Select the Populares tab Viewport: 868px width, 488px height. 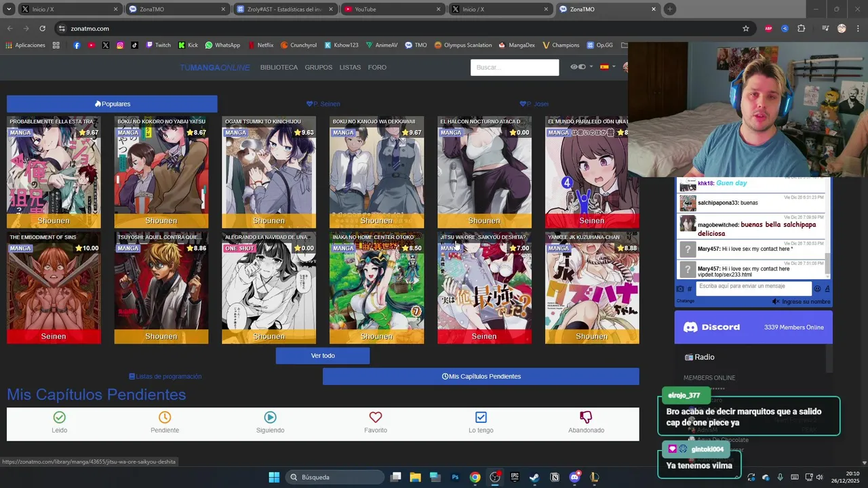tap(112, 104)
